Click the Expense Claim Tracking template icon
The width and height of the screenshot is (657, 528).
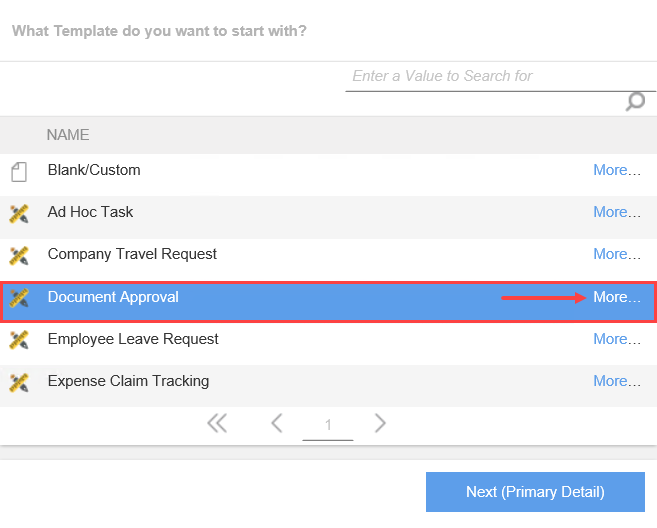[x=18, y=382]
